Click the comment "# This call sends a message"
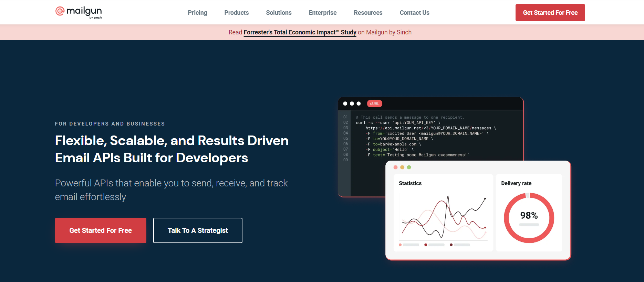The width and height of the screenshot is (644, 282). pos(410,117)
